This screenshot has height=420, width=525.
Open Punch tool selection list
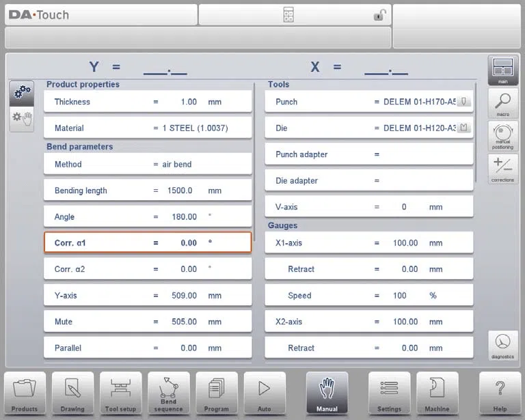click(x=463, y=101)
